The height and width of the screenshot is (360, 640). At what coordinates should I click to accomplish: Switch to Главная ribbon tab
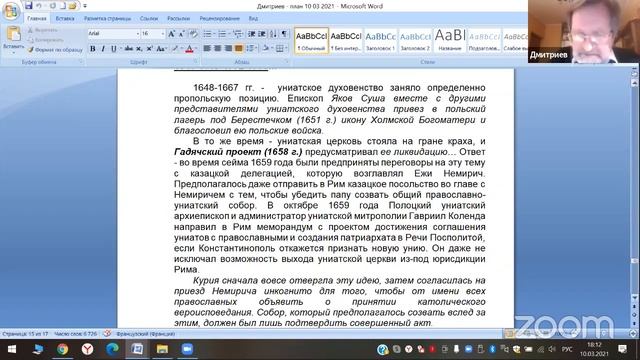pos(37,19)
